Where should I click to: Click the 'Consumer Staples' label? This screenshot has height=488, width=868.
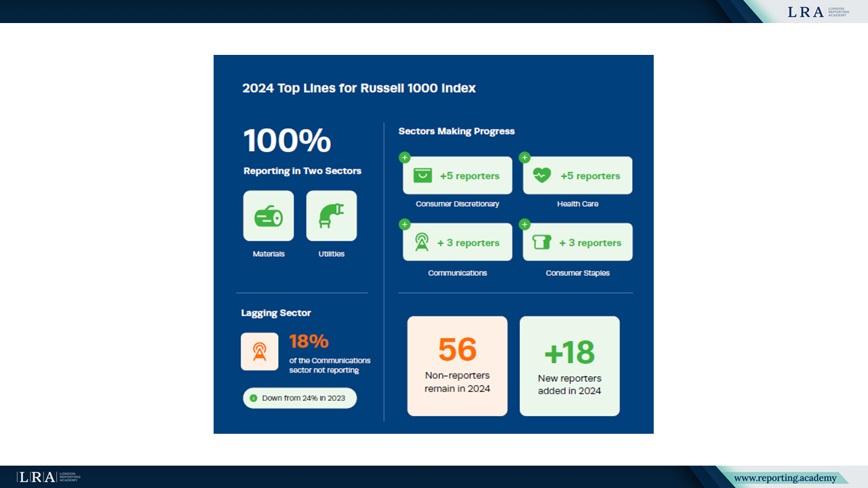(x=578, y=273)
